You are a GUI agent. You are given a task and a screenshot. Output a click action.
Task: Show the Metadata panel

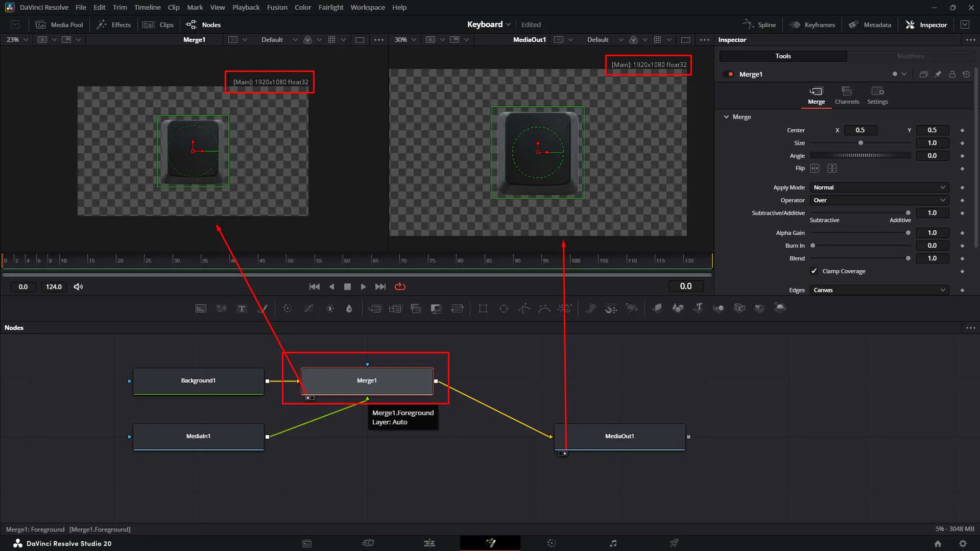click(x=870, y=25)
